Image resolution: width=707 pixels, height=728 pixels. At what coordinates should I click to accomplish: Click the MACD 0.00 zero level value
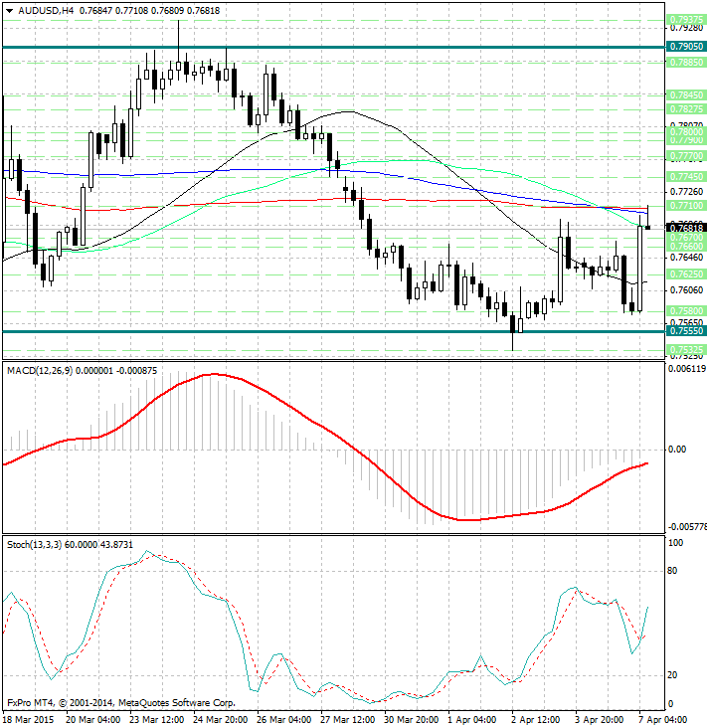pos(676,450)
